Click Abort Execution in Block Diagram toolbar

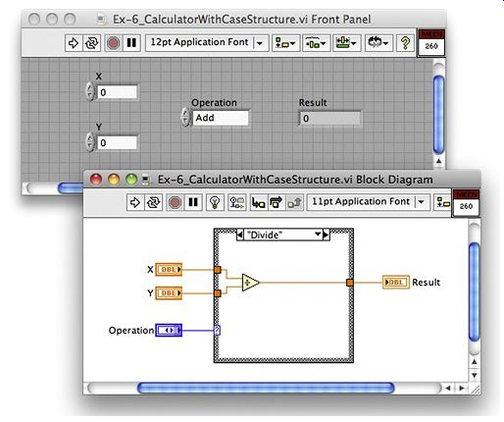[x=175, y=202]
